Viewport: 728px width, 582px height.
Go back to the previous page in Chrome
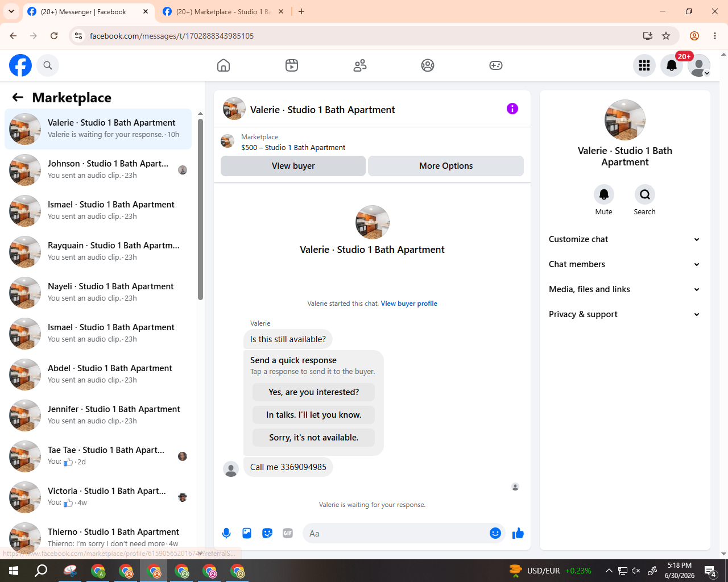(13, 36)
